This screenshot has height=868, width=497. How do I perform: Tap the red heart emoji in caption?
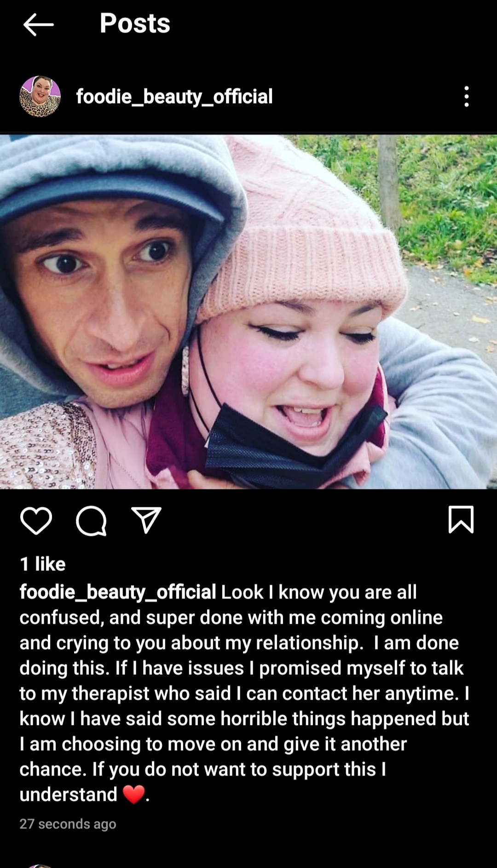pos(134,794)
